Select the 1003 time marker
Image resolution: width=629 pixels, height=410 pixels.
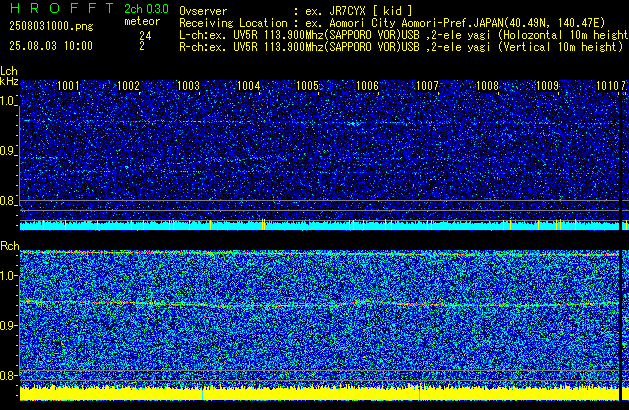(x=188, y=86)
